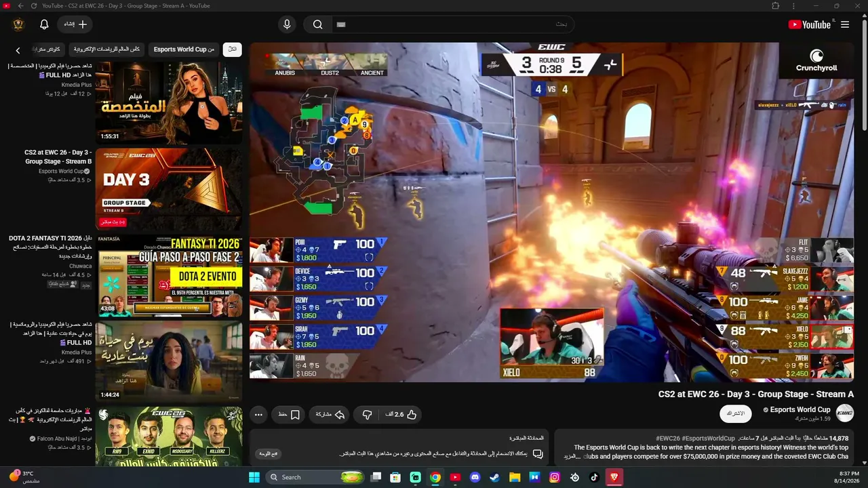This screenshot has width=868, height=488.
Task: Expand the description with 'المزيد'
Action: [x=573, y=456]
